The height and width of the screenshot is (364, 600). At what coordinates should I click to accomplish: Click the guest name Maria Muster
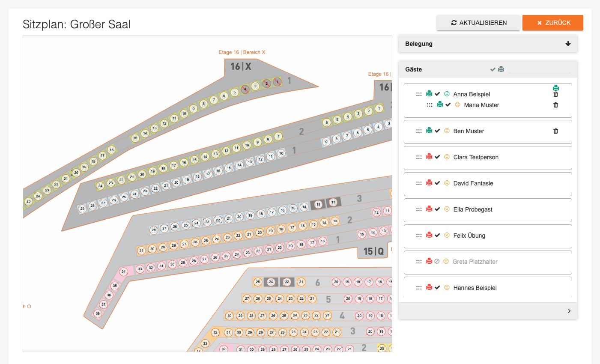[x=482, y=105]
